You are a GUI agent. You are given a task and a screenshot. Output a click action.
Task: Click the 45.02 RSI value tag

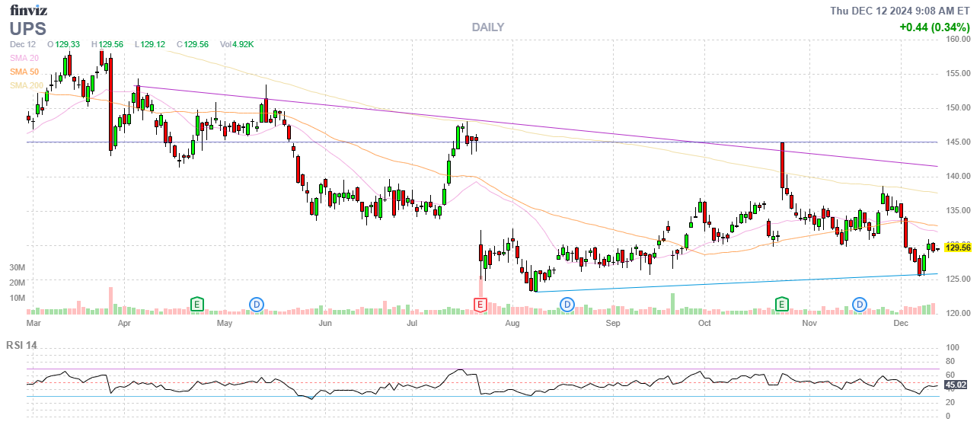956,385
